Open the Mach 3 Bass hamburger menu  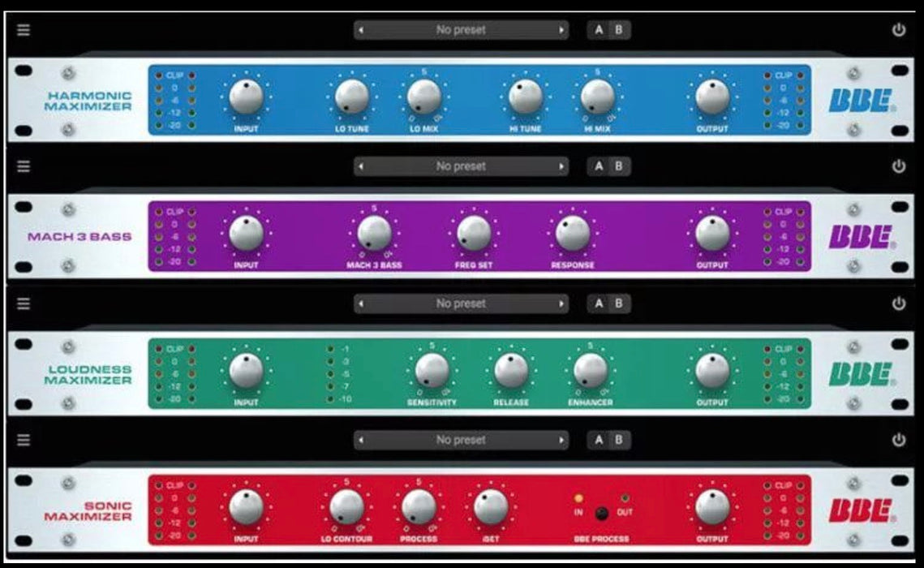(24, 166)
